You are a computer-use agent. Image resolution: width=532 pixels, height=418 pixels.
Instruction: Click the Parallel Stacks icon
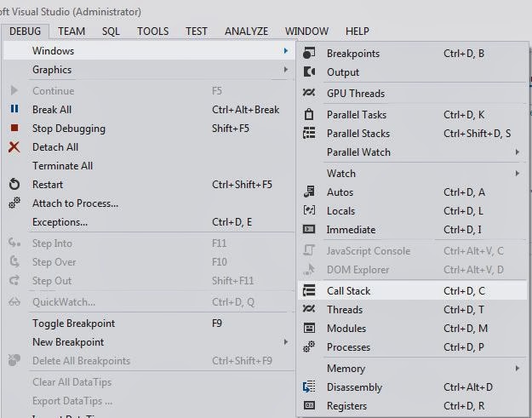coord(309,133)
